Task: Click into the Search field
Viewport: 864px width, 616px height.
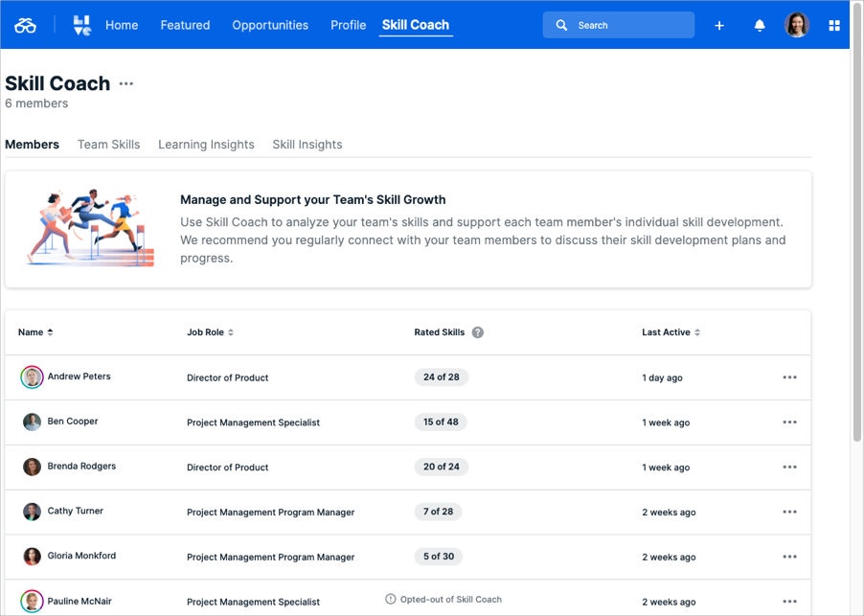Action: coord(627,26)
